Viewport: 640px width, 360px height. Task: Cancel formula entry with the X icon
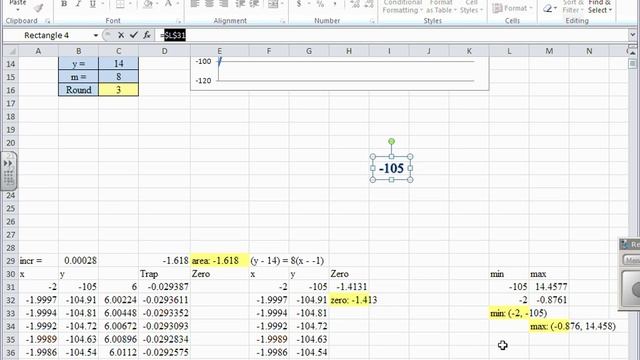click(121, 36)
